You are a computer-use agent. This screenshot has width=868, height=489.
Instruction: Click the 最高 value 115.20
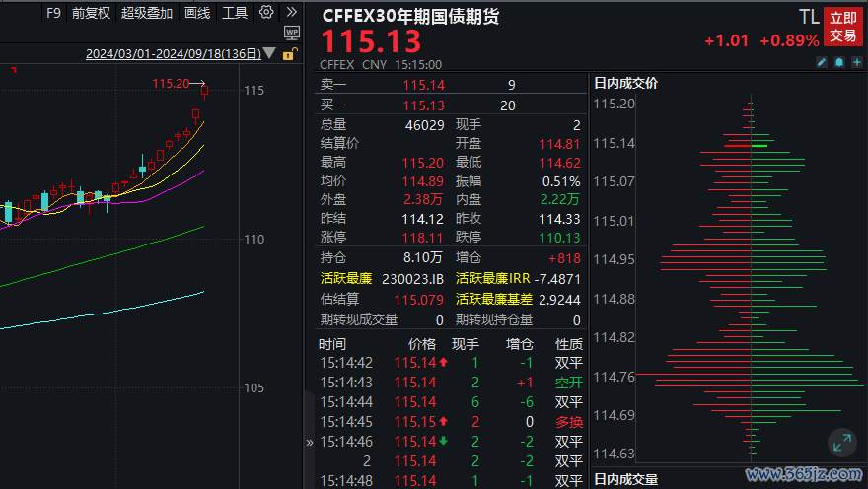[423, 163]
